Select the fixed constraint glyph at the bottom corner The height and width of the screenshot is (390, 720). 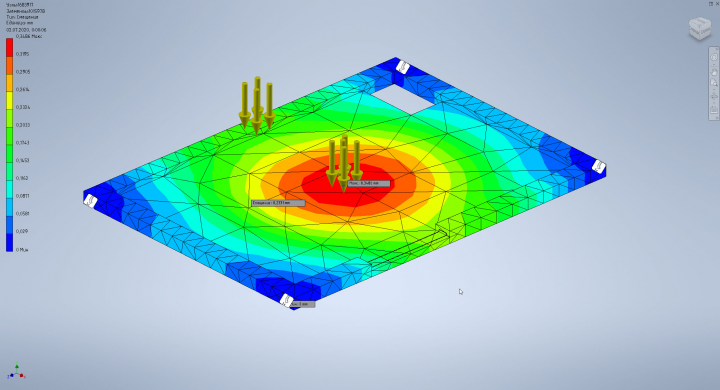(287, 301)
